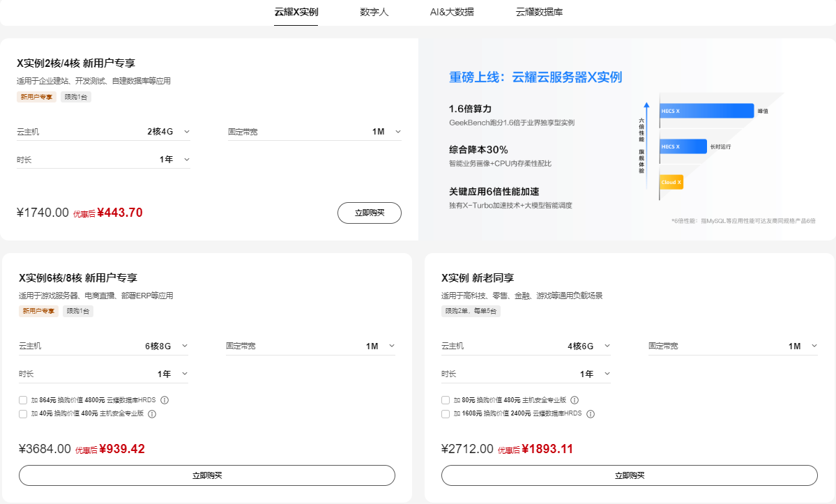This screenshot has height=504, width=836.
Task: Click the 综合降本30% feature heading
Action: (x=478, y=150)
